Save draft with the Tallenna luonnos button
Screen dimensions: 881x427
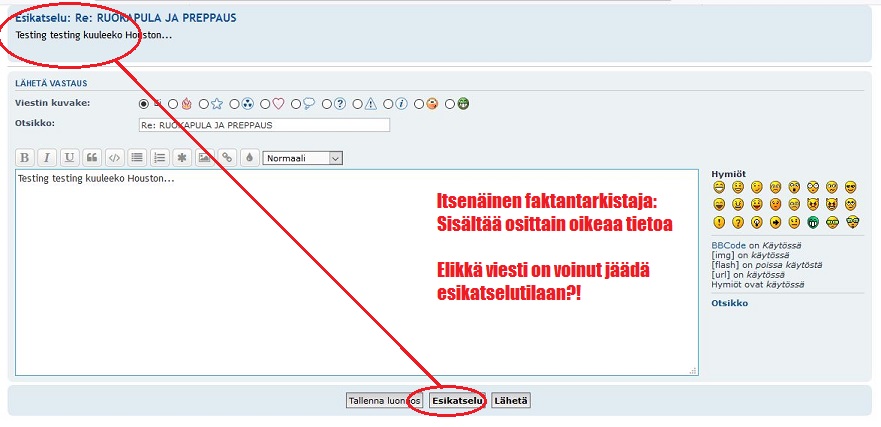384,400
